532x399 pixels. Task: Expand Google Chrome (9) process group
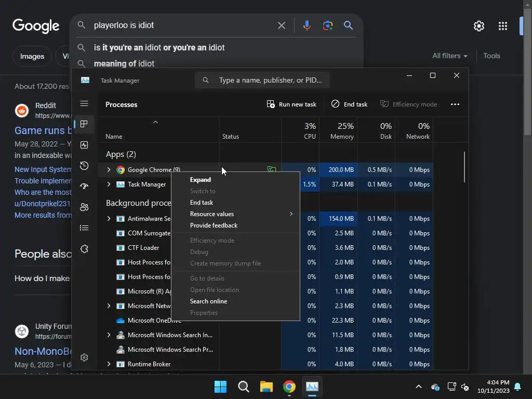point(109,170)
